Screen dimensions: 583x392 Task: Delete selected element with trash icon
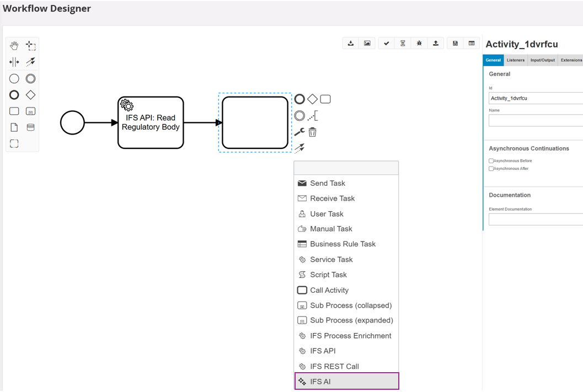click(313, 132)
